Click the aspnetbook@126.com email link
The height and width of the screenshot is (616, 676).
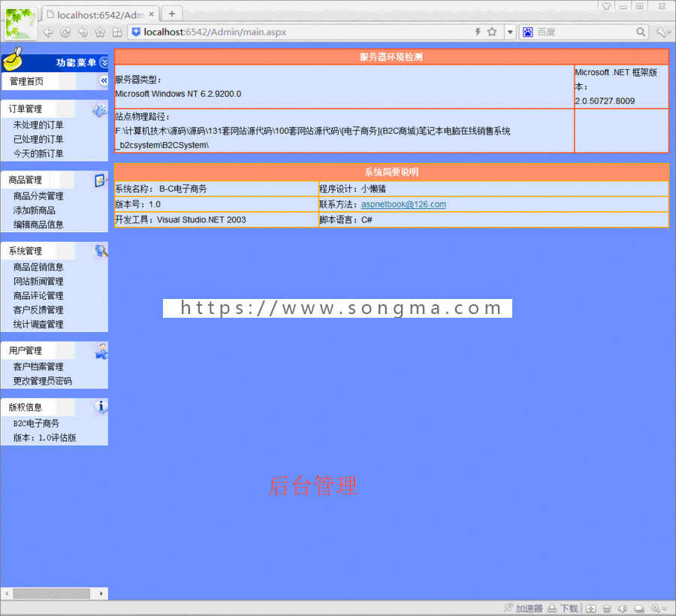[x=403, y=204]
